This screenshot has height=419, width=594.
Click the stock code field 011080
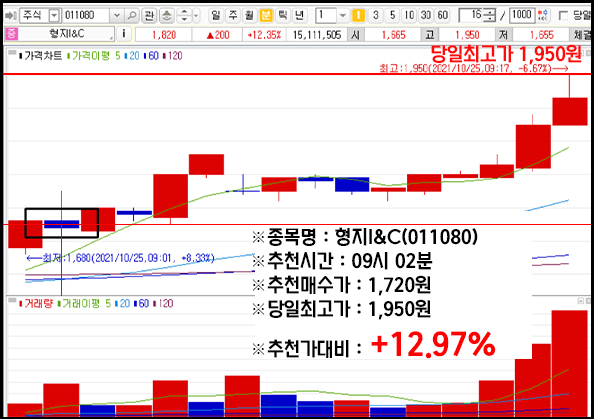[86, 16]
